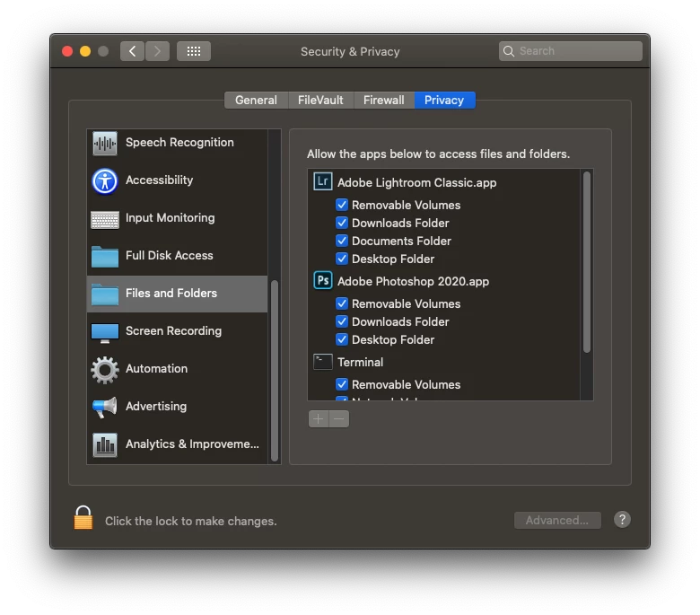Select Automation in the privacy list
Viewport: 700px width, 615px height.
[x=177, y=369]
